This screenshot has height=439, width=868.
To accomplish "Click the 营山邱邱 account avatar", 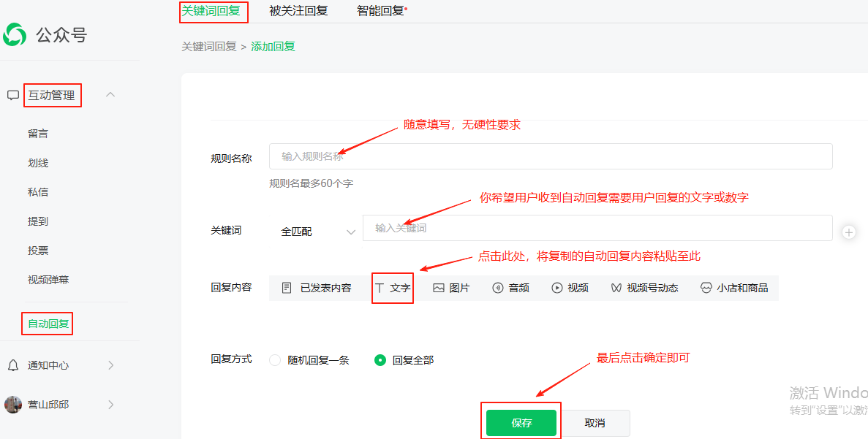I will pos(12,405).
